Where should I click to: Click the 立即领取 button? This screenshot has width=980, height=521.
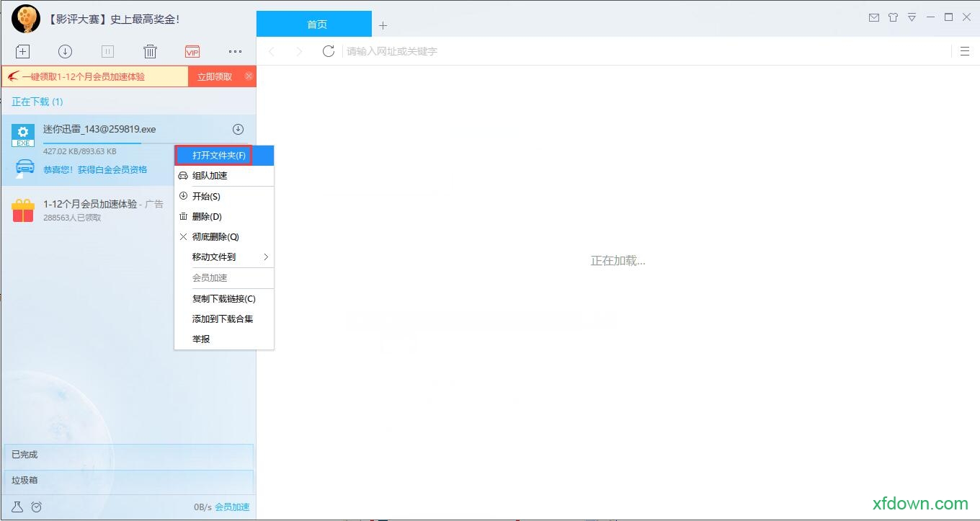pos(215,76)
